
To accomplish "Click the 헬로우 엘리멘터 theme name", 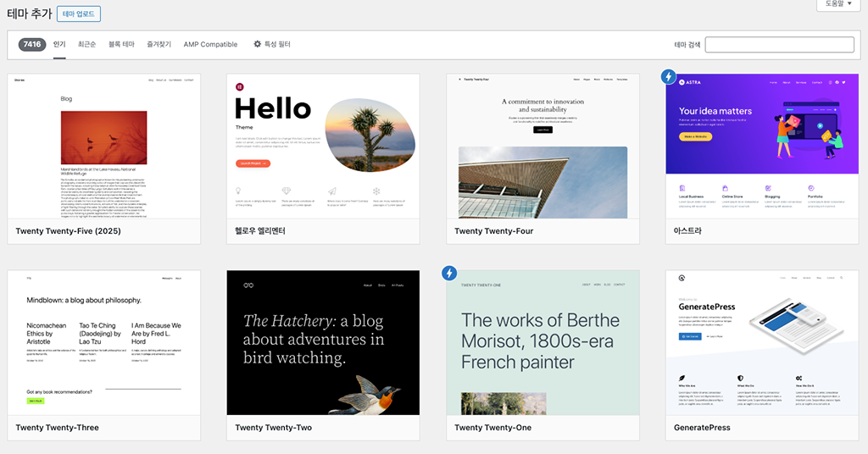I will tap(260, 231).
